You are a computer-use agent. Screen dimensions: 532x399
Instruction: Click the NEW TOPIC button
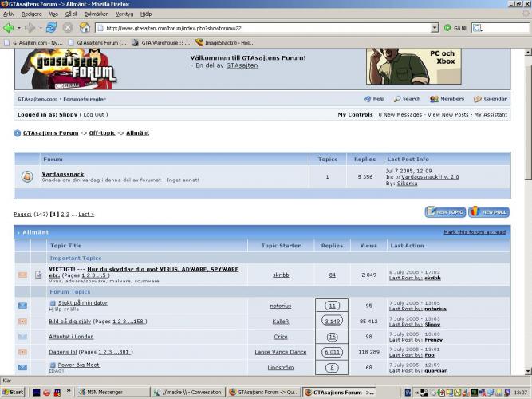445,212
